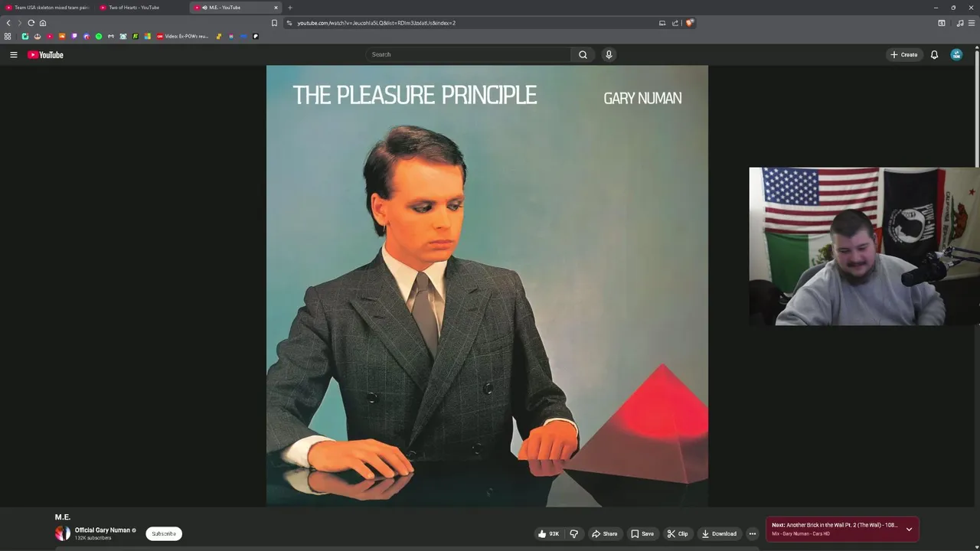This screenshot has height=551, width=980.
Task: Close the M.E. - YouTube tab
Action: (x=276, y=8)
